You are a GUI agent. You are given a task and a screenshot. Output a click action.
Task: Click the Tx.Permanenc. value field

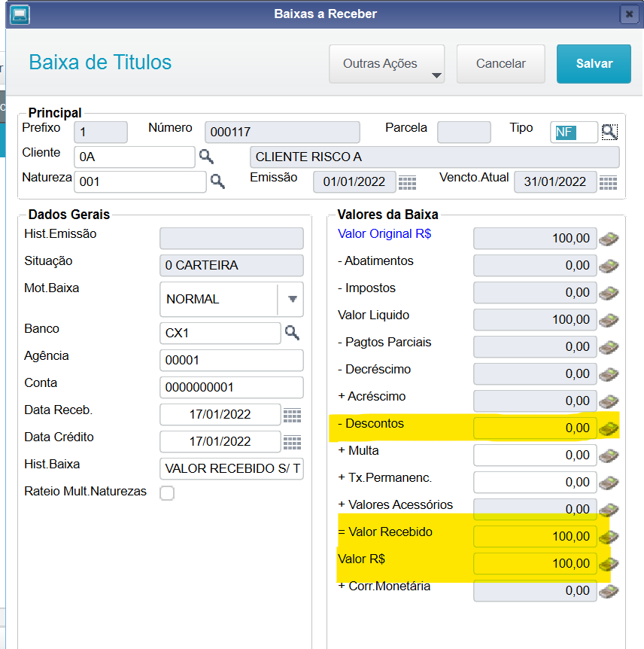coord(535,482)
